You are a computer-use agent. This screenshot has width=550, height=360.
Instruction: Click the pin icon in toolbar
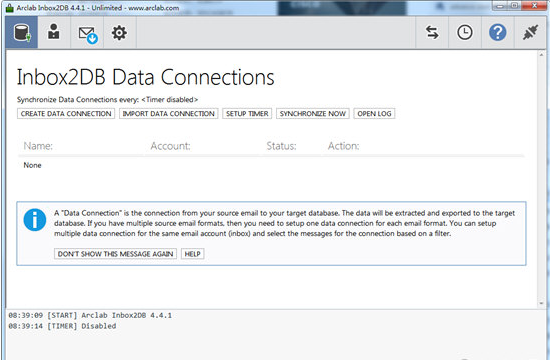[x=530, y=33]
